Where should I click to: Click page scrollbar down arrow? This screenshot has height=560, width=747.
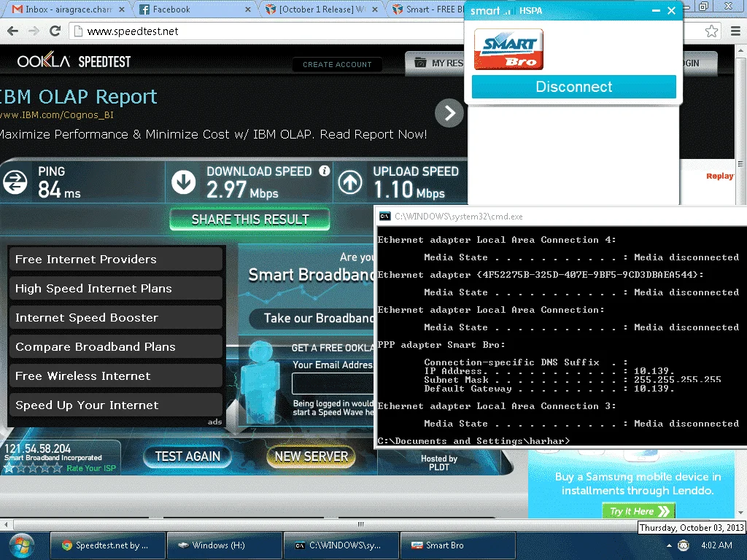tap(740, 513)
